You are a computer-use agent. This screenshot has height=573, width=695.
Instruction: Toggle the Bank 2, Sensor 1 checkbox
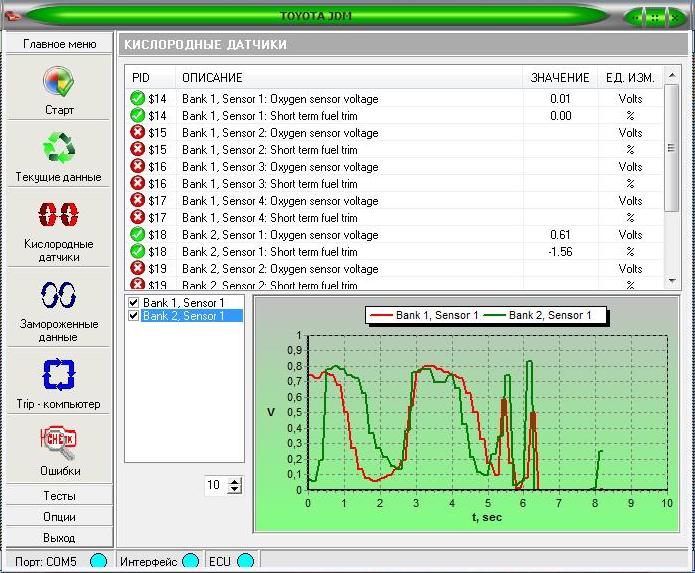[134, 316]
